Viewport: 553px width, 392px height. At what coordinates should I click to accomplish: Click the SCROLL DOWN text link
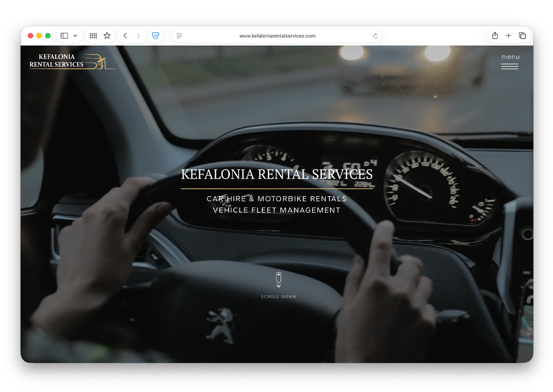pyautogui.click(x=278, y=297)
